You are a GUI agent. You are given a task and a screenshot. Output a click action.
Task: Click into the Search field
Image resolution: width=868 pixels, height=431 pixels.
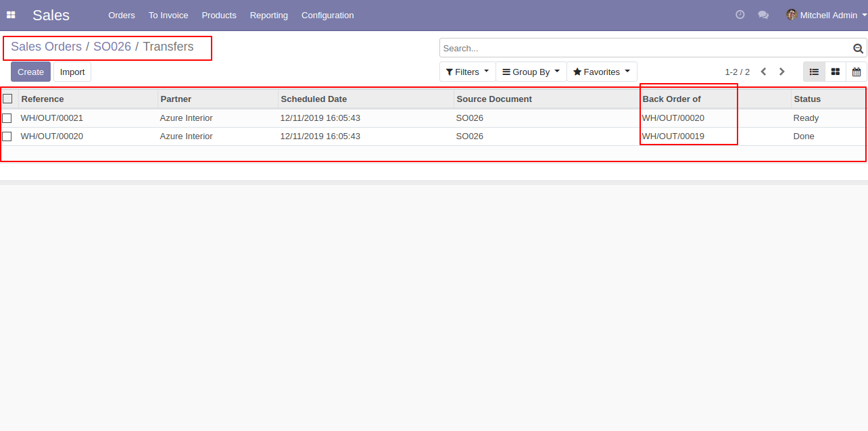(x=646, y=48)
